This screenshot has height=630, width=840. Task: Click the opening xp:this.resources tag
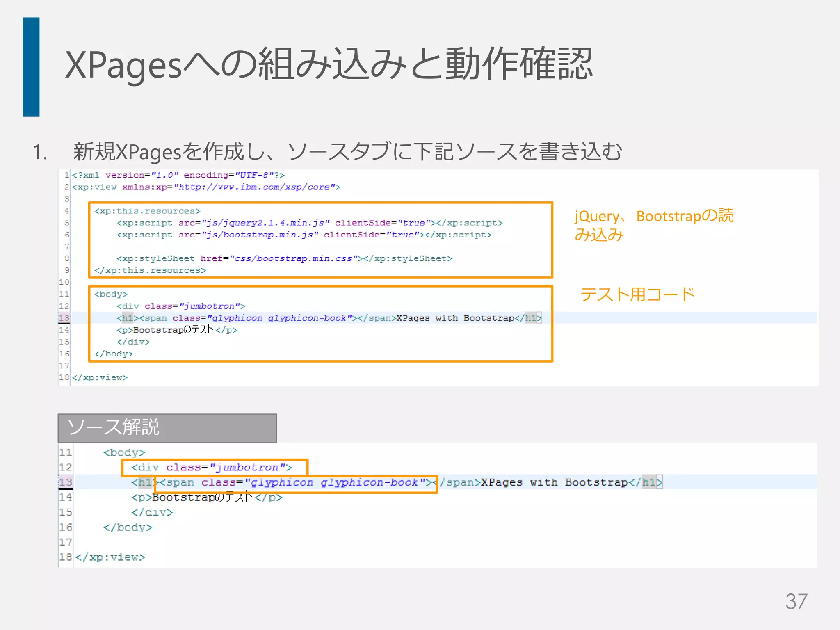pos(147,211)
